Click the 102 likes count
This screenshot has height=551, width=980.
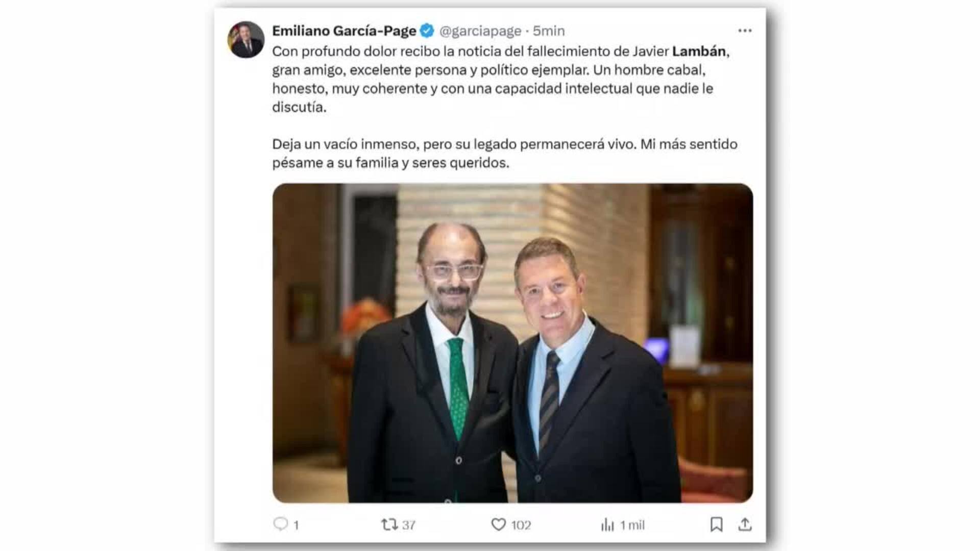click(521, 525)
